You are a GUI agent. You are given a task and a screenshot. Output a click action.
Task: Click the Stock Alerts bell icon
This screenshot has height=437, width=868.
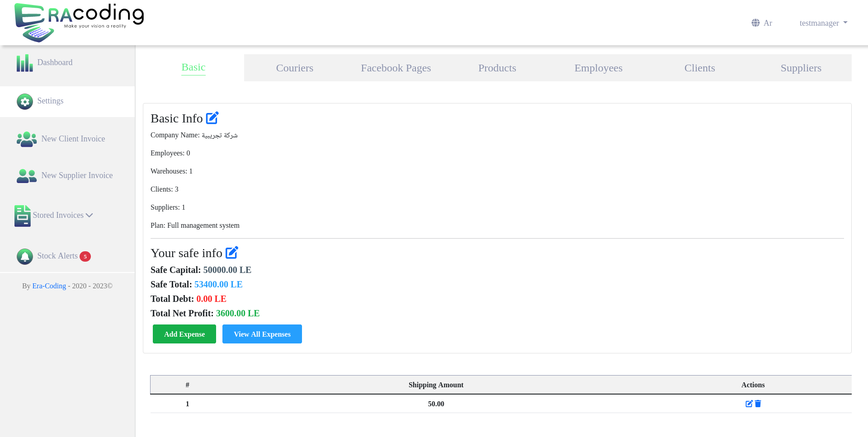click(x=24, y=256)
